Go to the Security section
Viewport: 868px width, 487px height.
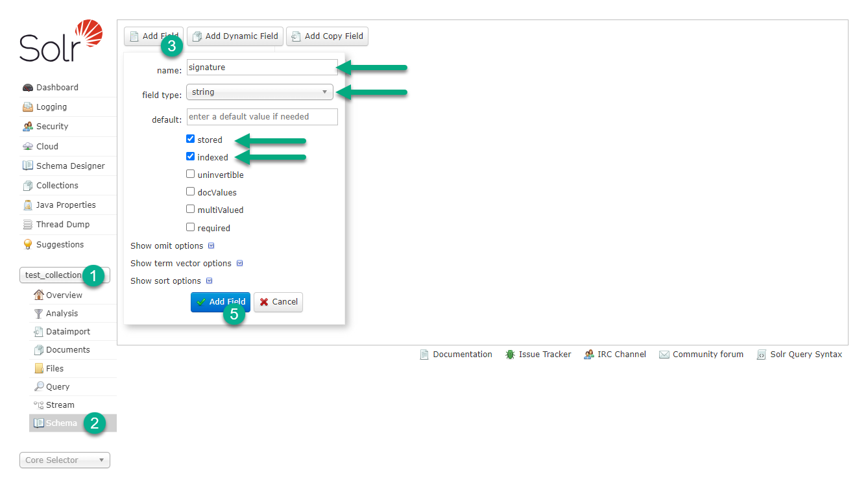[52, 126]
